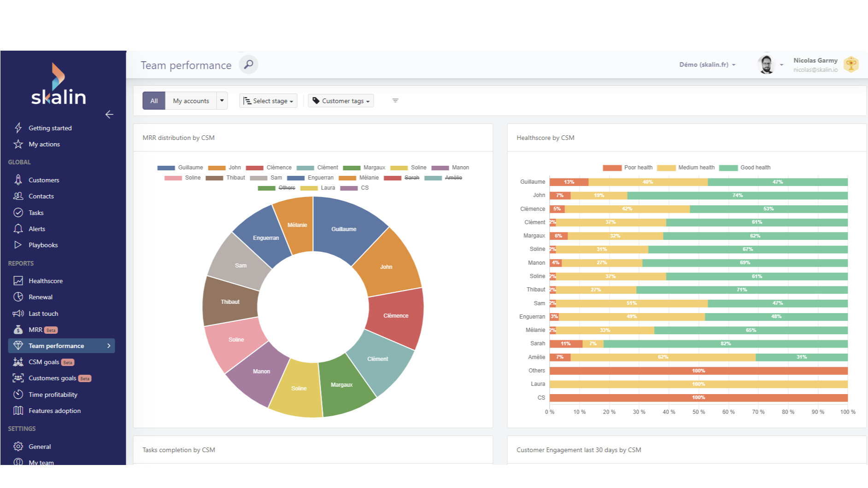Image resolution: width=868 pixels, height=488 pixels.
Task: Open the Démo (skalin.fr) workspace dropdown
Action: [707, 64]
